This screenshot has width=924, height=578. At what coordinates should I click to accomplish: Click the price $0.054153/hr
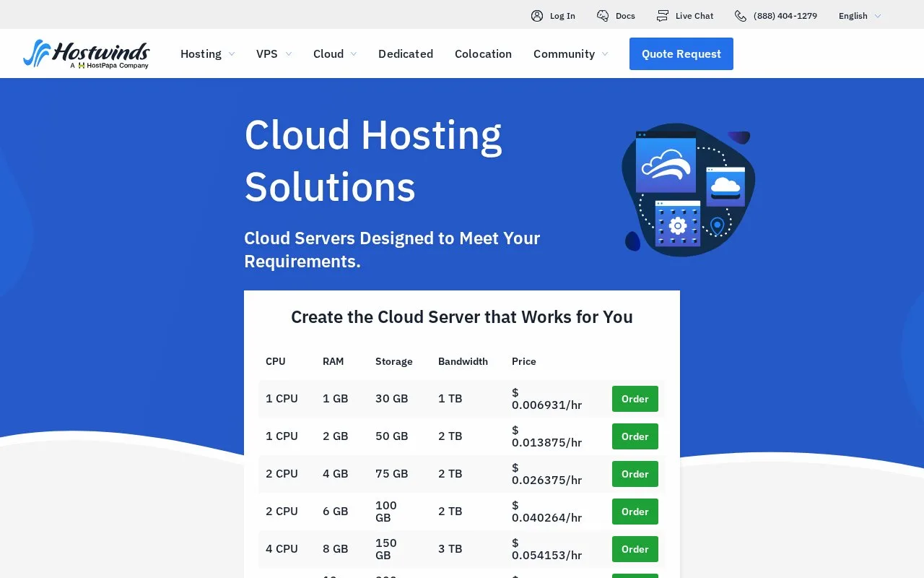pyautogui.click(x=546, y=549)
